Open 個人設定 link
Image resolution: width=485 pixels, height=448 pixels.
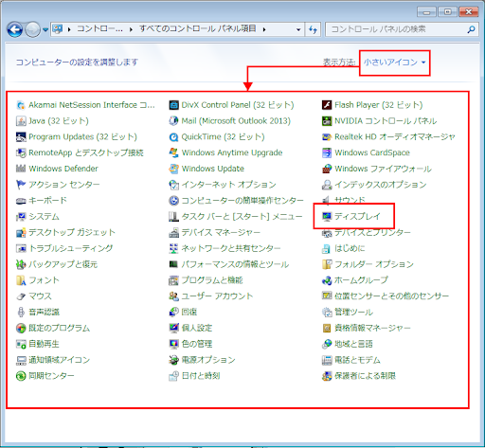[197, 328]
